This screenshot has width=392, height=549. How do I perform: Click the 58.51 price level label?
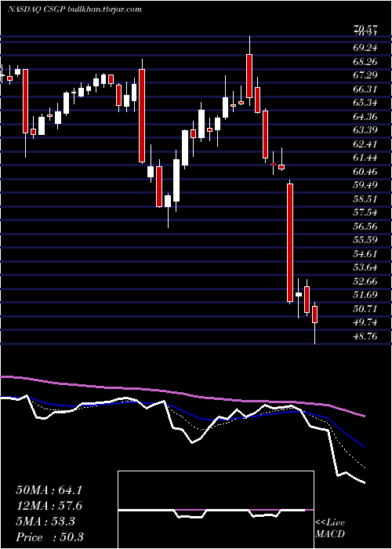[365, 199]
